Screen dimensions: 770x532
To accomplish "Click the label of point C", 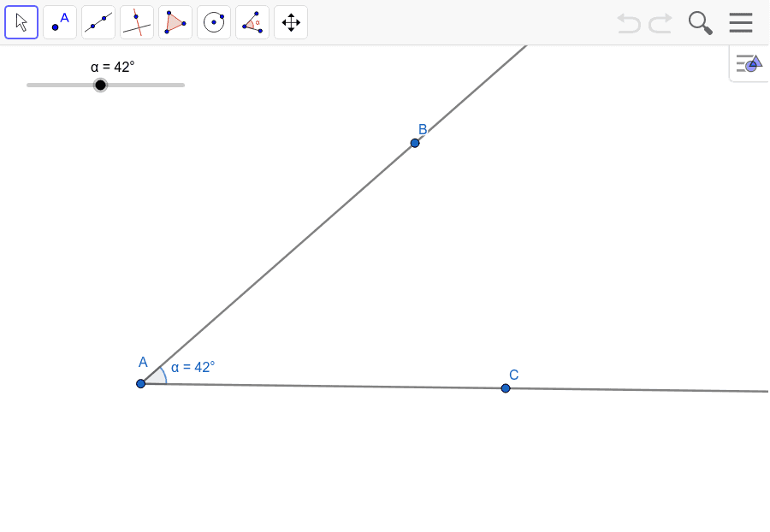I will (513, 375).
